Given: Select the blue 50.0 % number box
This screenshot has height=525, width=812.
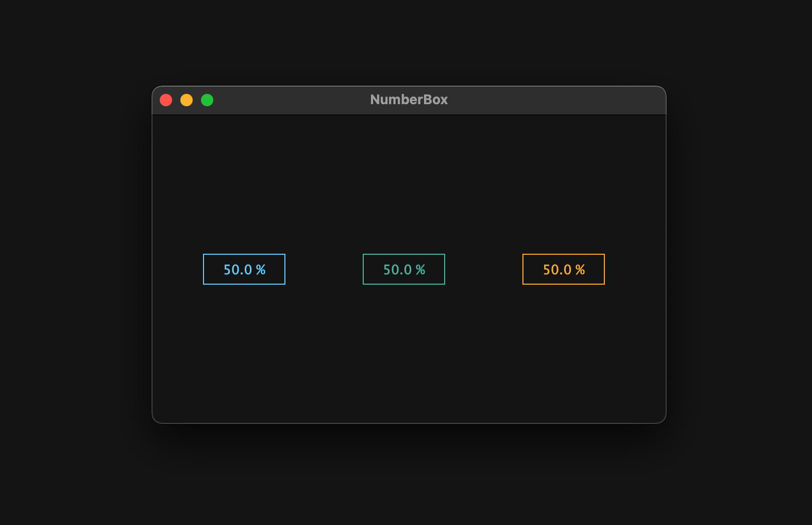Looking at the screenshot, I should (x=244, y=269).
